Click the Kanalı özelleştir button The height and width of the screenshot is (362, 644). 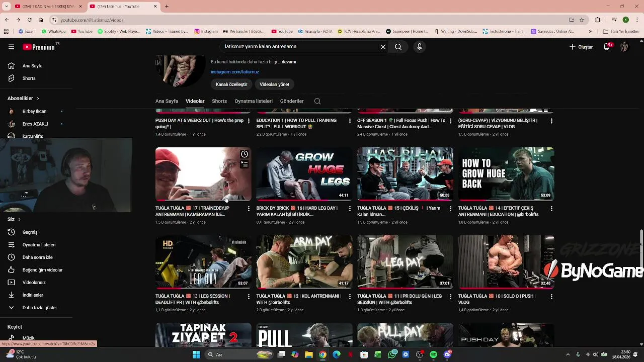click(231, 84)
